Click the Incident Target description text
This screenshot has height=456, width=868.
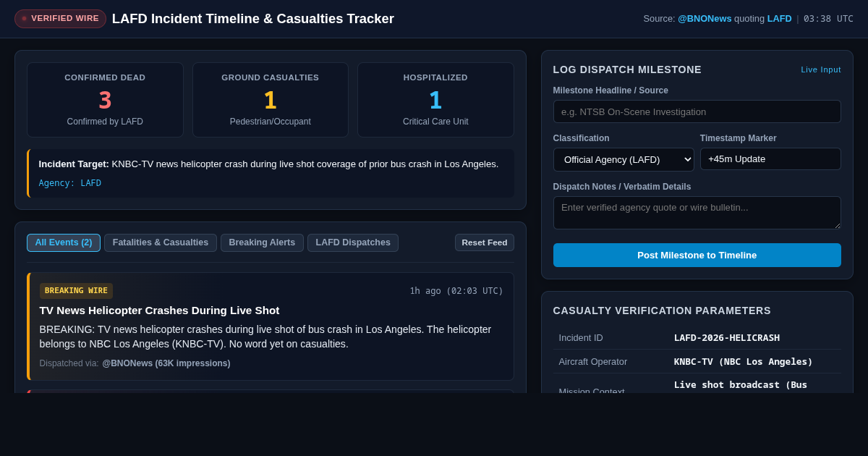(268, 164)
